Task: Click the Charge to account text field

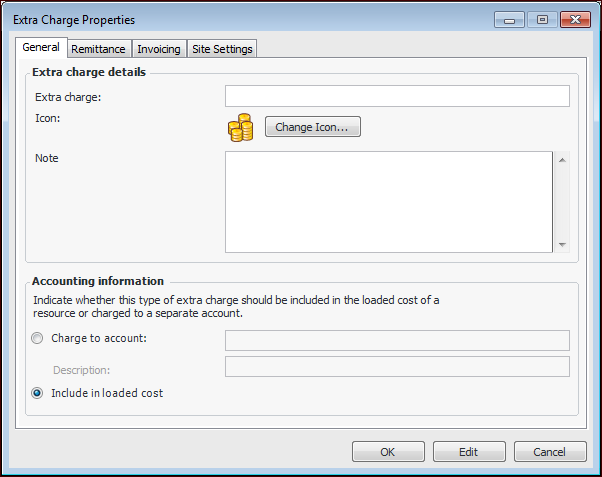Action: point(397,340)
